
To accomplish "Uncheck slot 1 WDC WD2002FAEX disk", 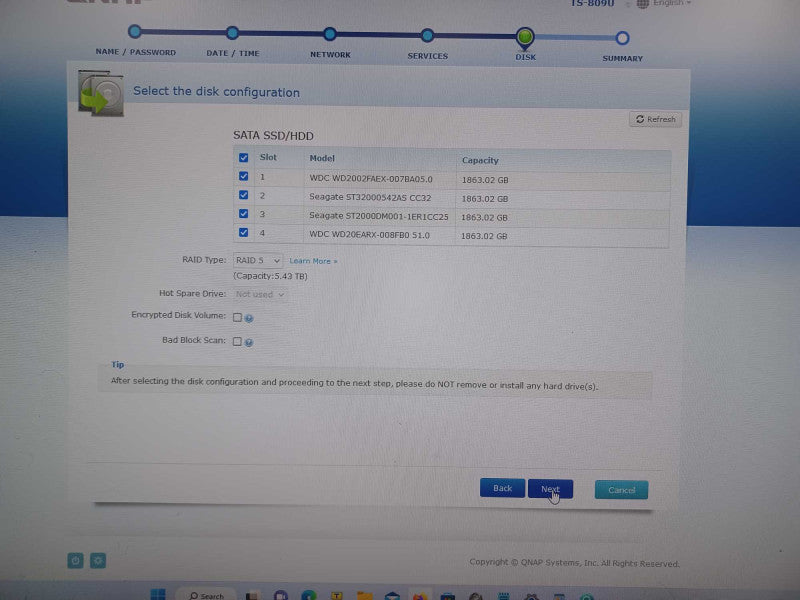I will [x=243, y=177].
